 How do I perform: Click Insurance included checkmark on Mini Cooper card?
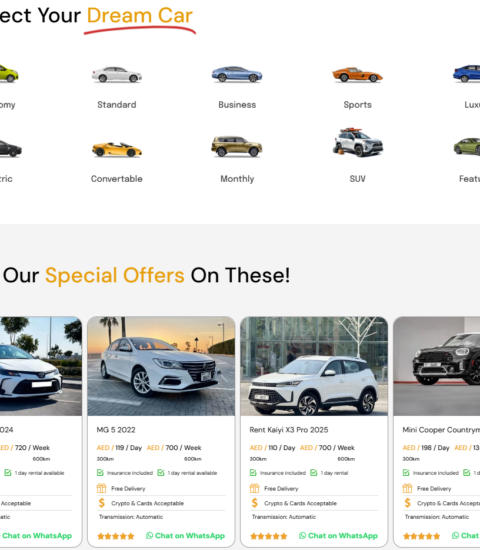tap(406, 473)
